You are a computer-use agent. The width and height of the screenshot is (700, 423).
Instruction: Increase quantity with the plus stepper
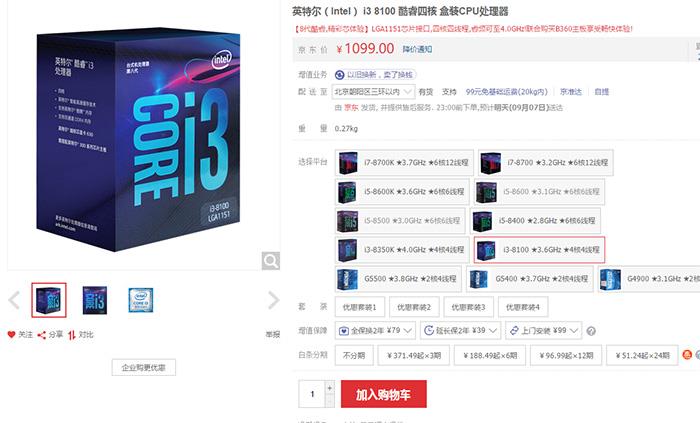[x=329, y=388]
